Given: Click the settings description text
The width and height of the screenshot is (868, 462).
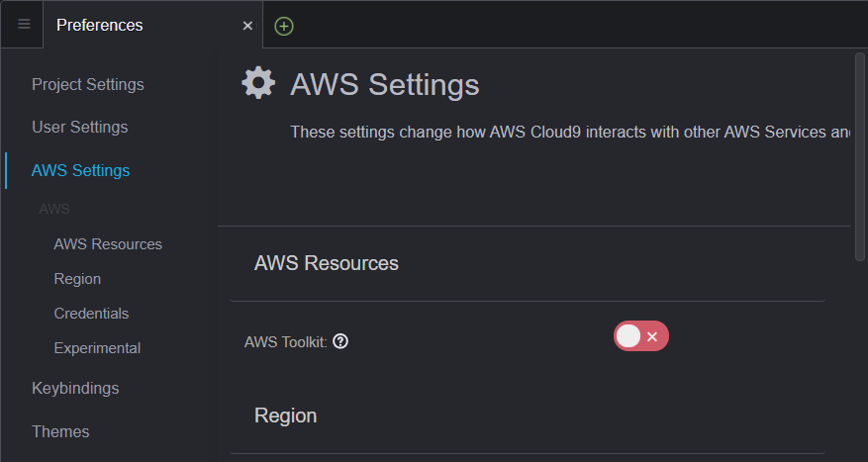Looking at the screenshot, I should click(570, 133).
